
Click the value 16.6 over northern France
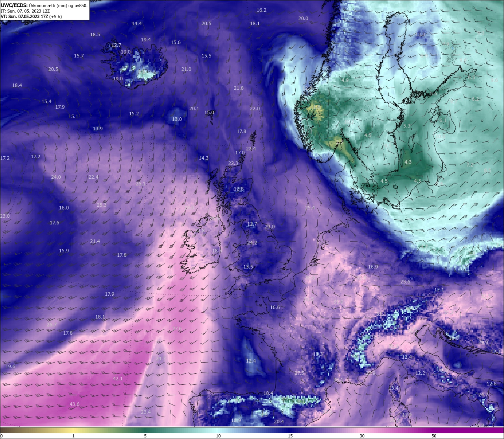(x=275, y=307)
